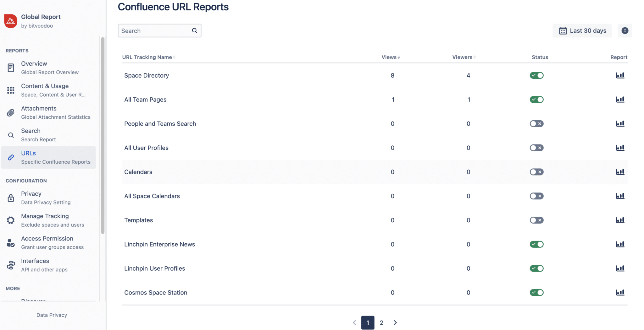Viewport: 644px width, 330px height.
Task: Click inside the Search input field
Action: 154,30
